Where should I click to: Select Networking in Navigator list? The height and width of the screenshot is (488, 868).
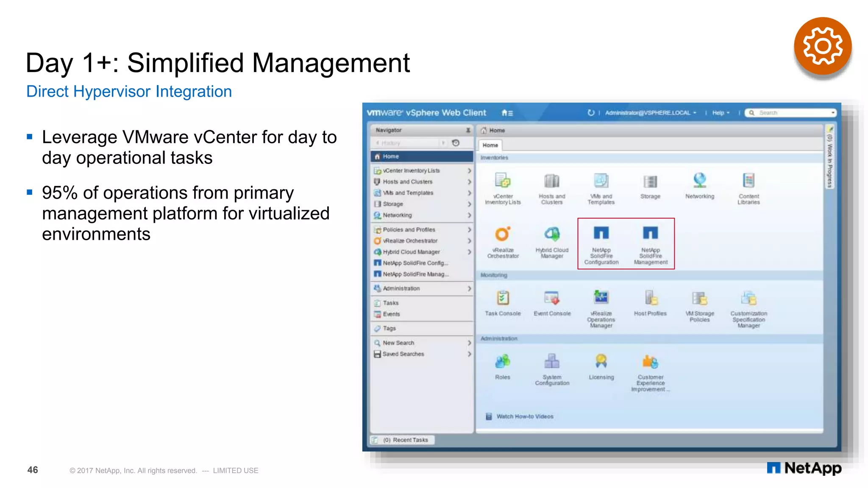click(422, 215)
